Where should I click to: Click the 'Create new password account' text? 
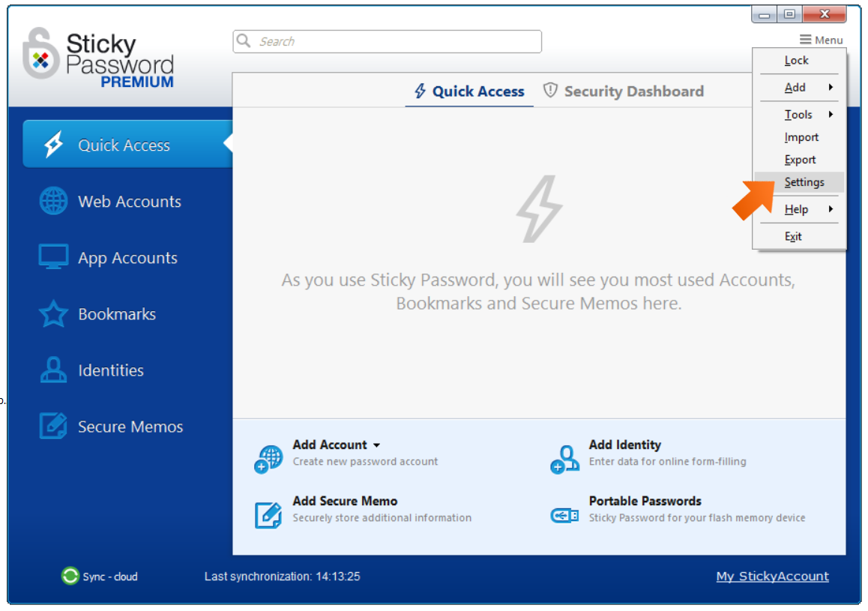click(x=365, y=461)
